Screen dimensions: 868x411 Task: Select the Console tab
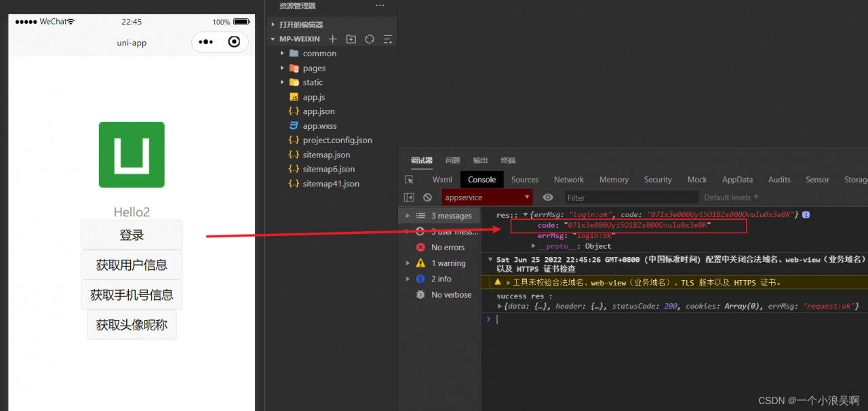[x=481, y=180]
